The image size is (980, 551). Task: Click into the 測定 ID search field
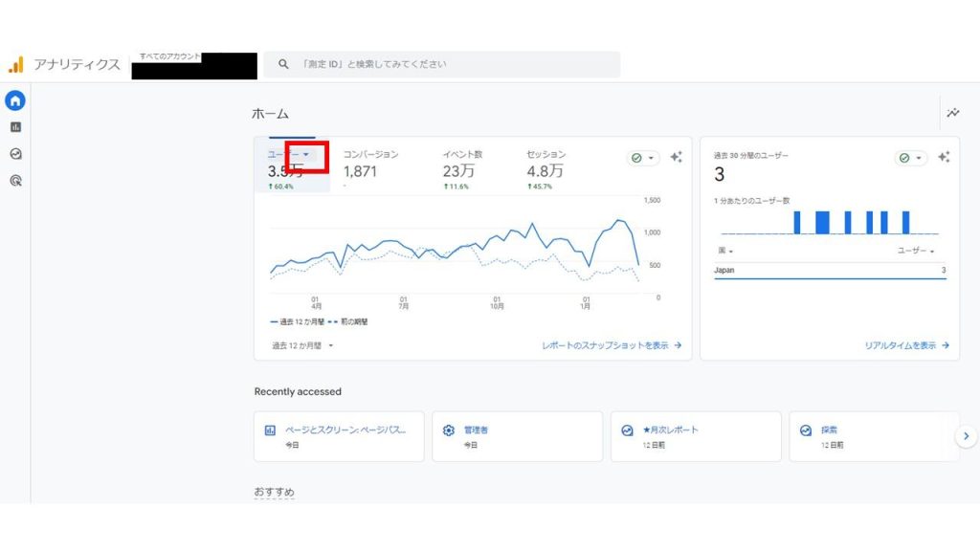pos(442,64)
